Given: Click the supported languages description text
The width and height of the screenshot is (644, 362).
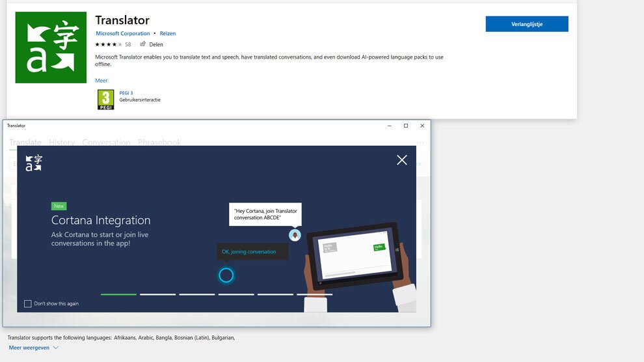Looking at the screenshot, I should [121, 338].
